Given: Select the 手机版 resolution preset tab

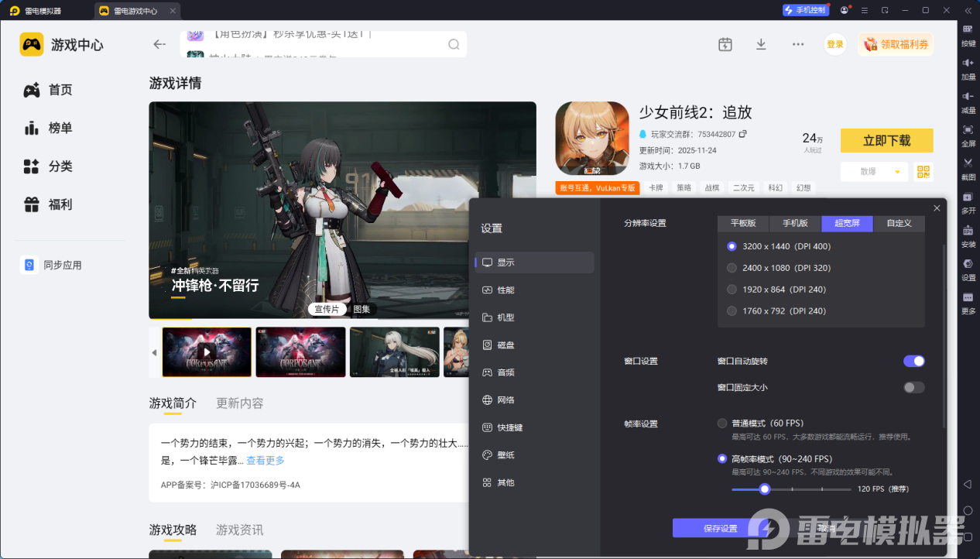Looking at the screenshot, I should (x=794, y=223).
